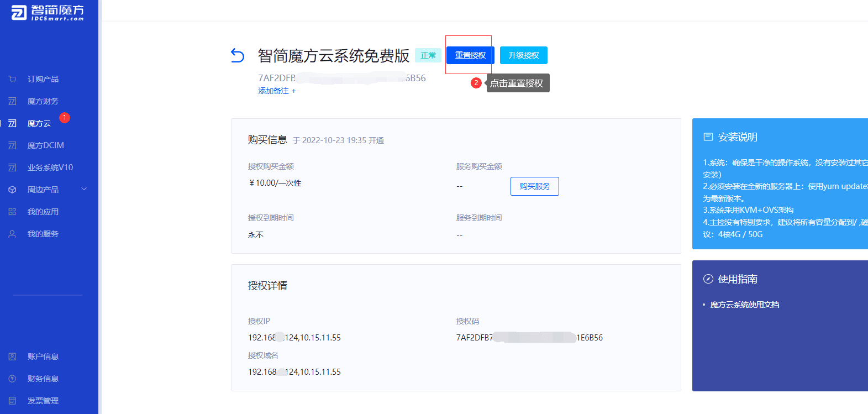Screen dimensions: 868x414
Task: Click the 服务购买金额 label
Action: pyautogui.click(x=479, y=166)
